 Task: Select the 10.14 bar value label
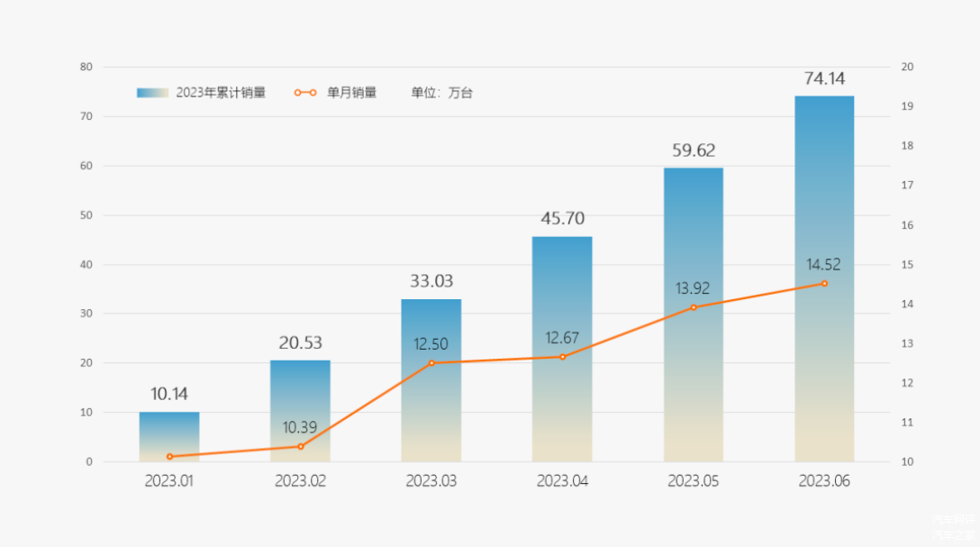pyautogui.click(x=169, y=394)
